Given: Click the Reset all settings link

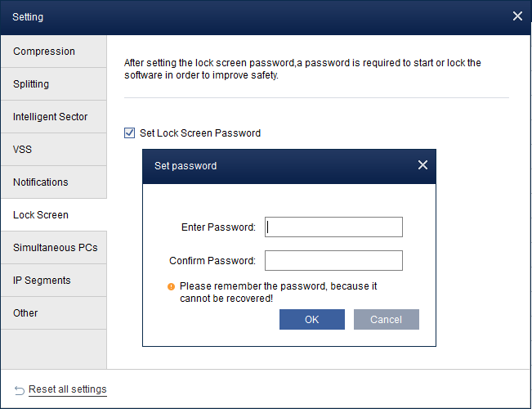Looking at the screenshot, I should (67, 389).
